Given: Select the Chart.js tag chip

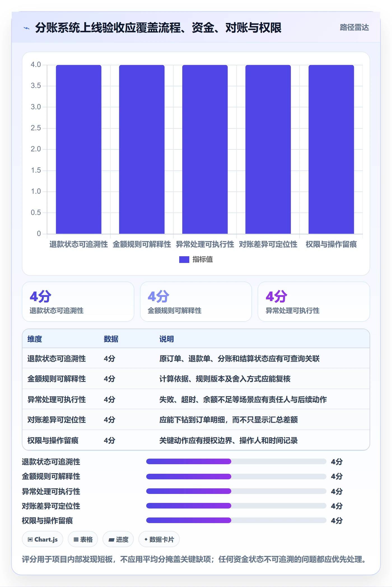Looking at the screenshot, I should pyautogui.click(x=43, y=539).
